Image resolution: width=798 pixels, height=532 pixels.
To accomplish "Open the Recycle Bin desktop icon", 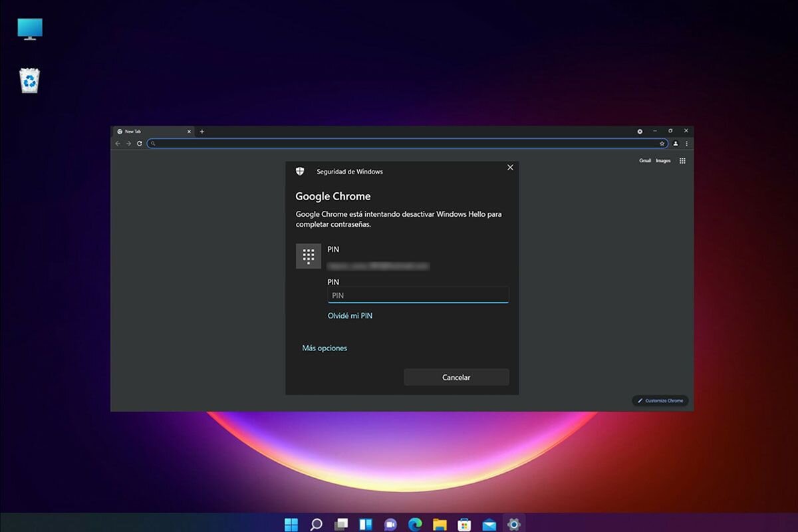I will click(x=30, y=80).
